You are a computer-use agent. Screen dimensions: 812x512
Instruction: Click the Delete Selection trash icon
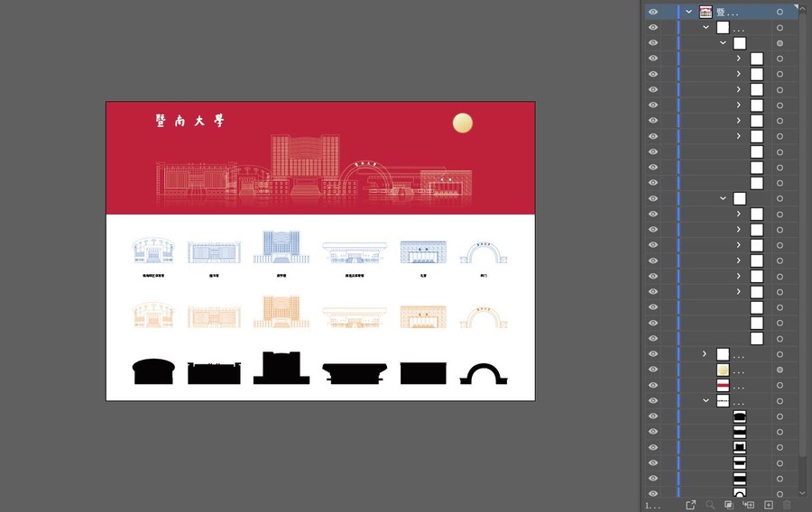coord(787,505)
